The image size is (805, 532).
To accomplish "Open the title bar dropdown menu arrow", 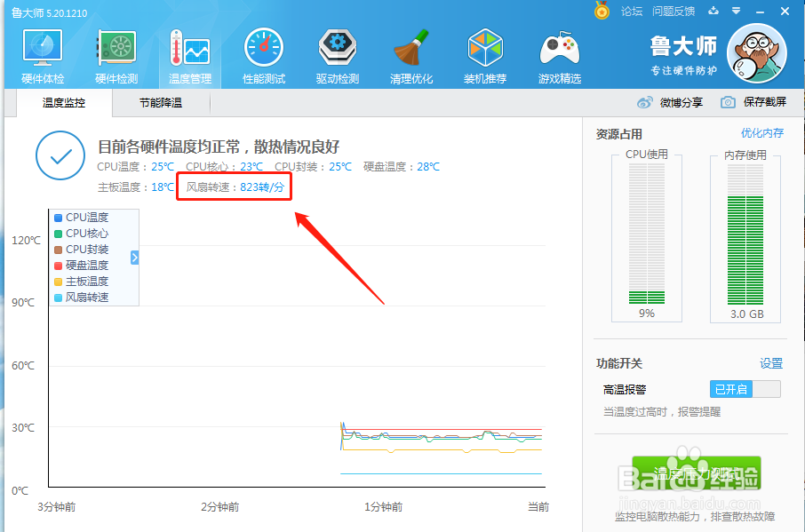I will [x=737, y=11].
